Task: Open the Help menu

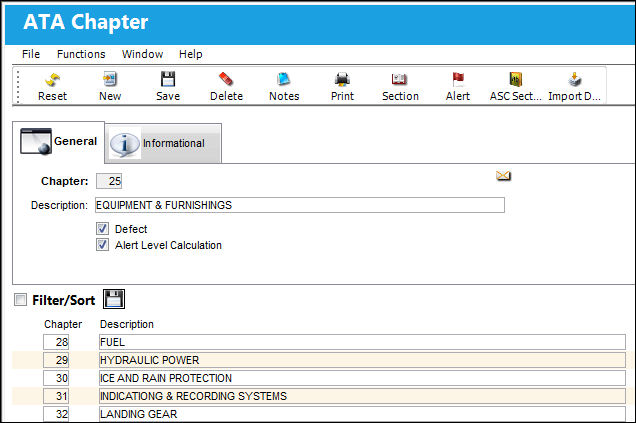Action: point(191,54)
